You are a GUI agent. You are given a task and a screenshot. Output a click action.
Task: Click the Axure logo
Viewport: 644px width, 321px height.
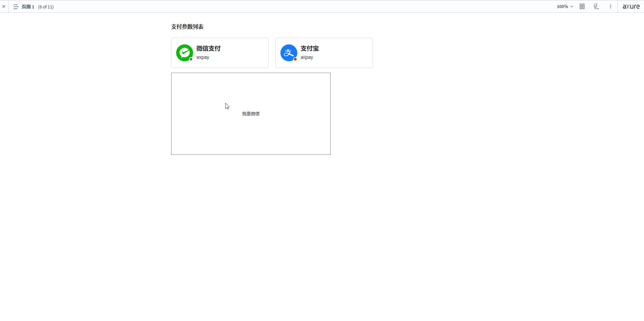tap(631, 6)
